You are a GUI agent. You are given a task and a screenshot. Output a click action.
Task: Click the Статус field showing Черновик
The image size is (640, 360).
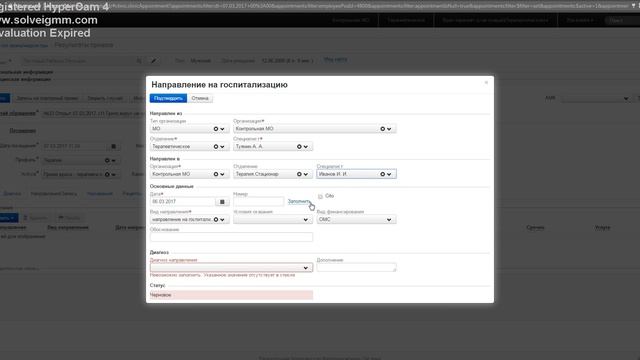(231, 295)
